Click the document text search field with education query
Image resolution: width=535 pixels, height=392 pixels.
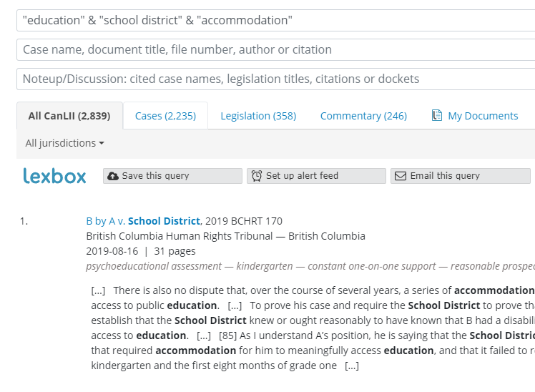(x=275, y=21)
